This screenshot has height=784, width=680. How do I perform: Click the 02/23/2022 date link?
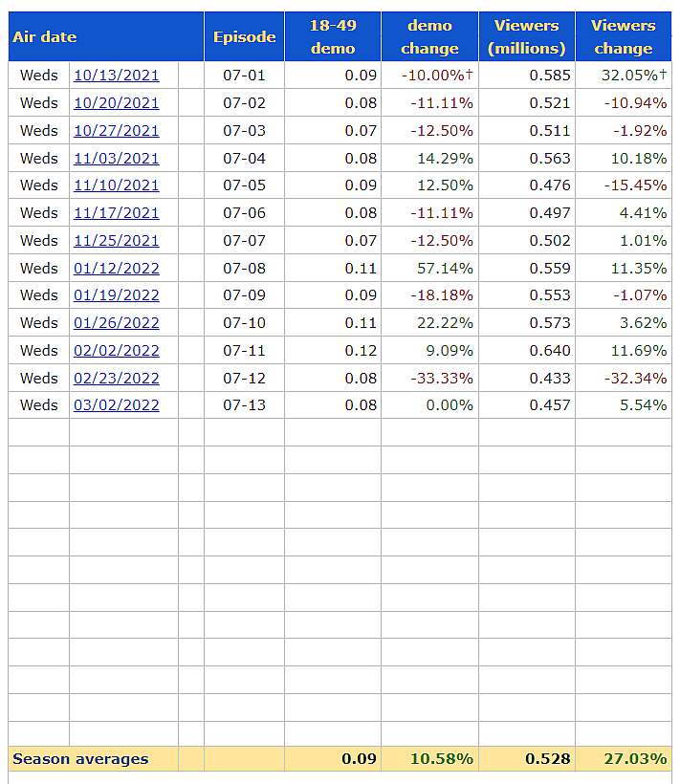[x=117, y=379]
